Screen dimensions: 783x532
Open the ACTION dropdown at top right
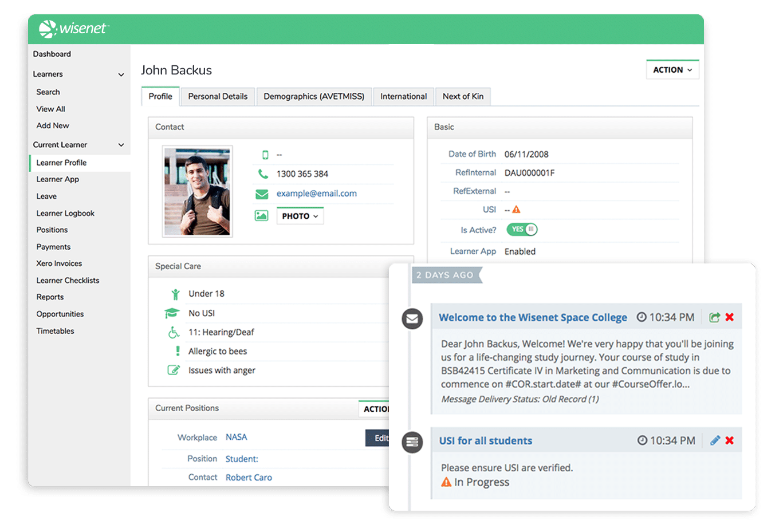coord(672,70)
